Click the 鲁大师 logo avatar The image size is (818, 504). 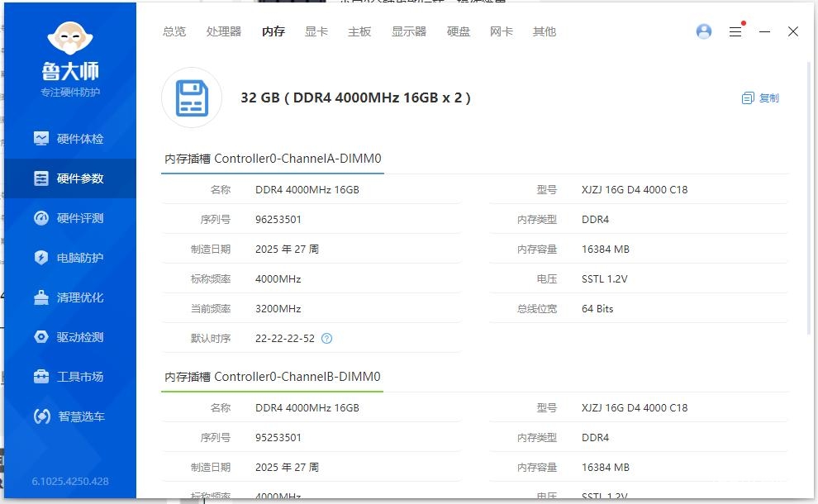[x=70, y=38]
